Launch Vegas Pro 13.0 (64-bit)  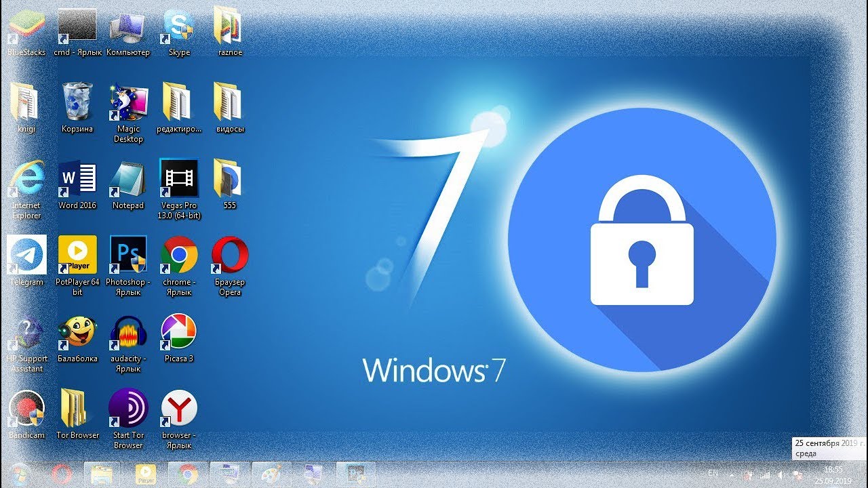[x=179, y=189]
